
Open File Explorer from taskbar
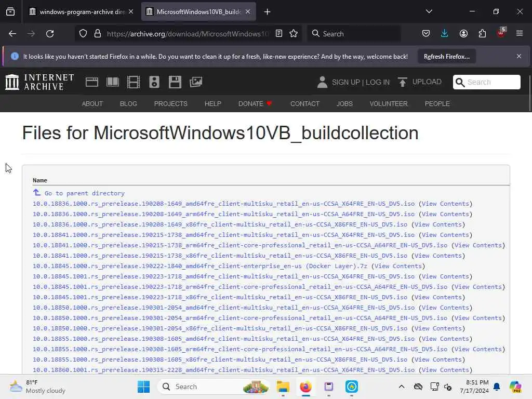coord(283,387)
